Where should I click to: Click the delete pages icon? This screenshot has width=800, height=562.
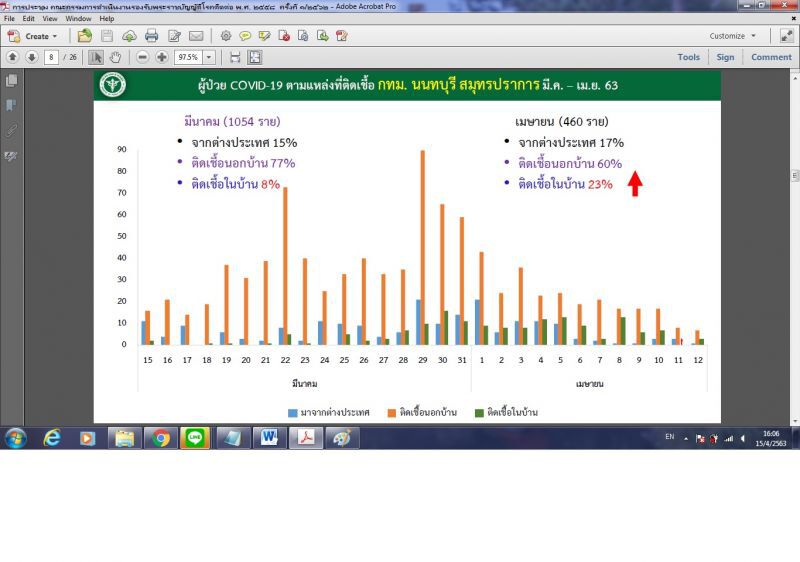[284, 36]
